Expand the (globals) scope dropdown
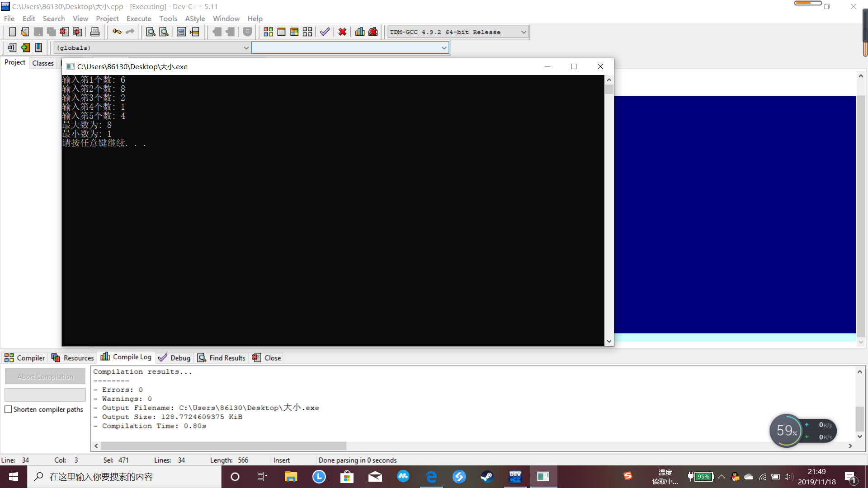 coord(246,48)
